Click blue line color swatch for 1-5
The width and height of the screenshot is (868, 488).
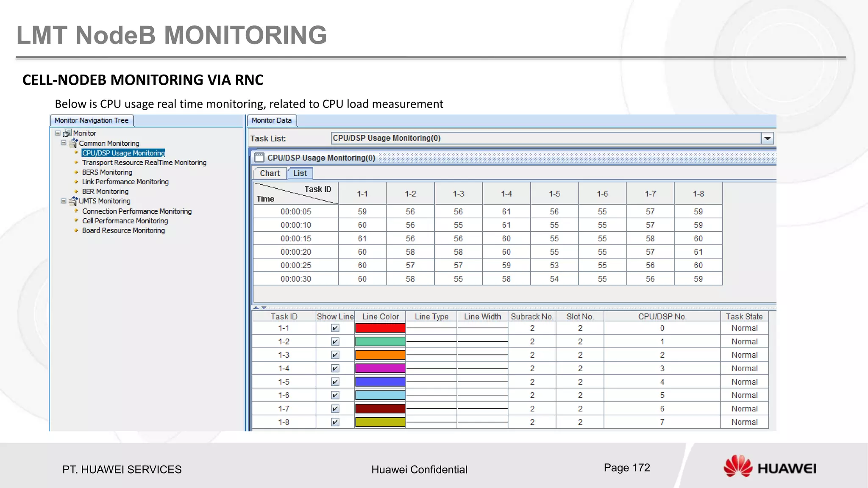point(380,382)
